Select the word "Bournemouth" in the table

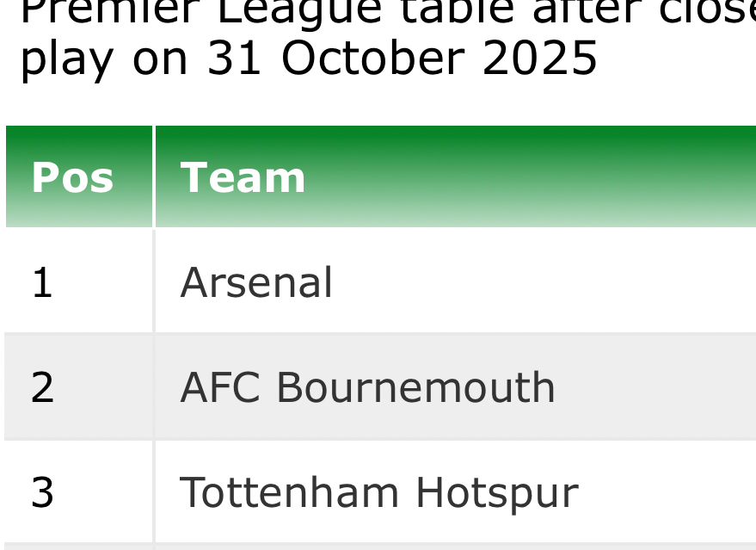[415, 387]
